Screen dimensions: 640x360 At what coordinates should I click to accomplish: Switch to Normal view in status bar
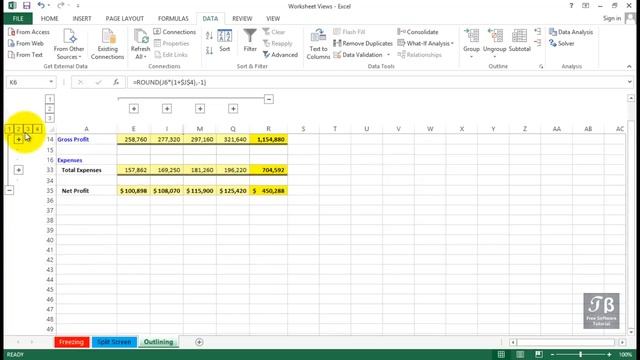pos(501,354)
